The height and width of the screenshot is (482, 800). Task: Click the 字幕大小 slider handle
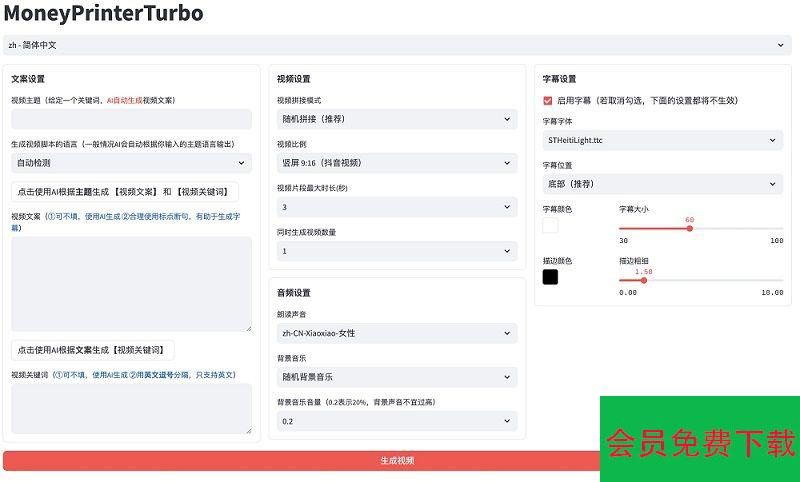(689, 229)
